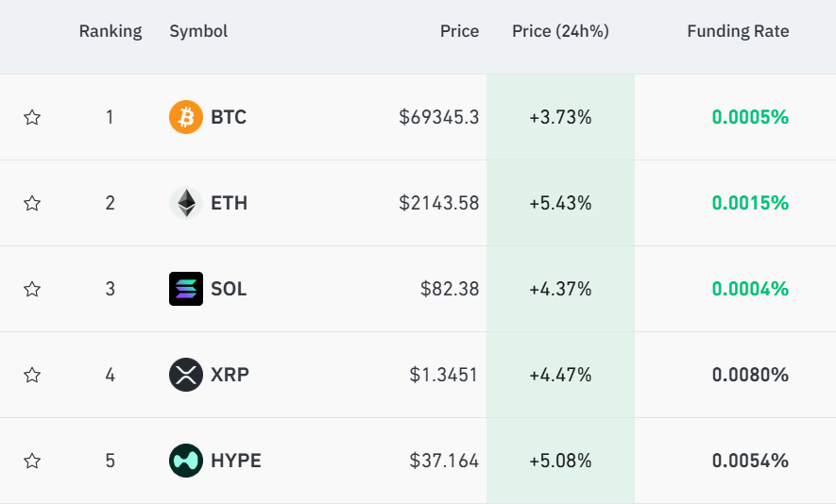Add SOL to favorites via star
This screenshot has width=836, height=504.
tap(32, 289)
